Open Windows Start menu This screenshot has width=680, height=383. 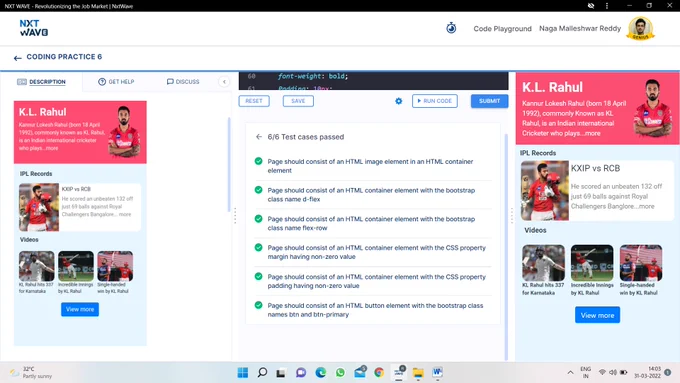pos(243,373)
